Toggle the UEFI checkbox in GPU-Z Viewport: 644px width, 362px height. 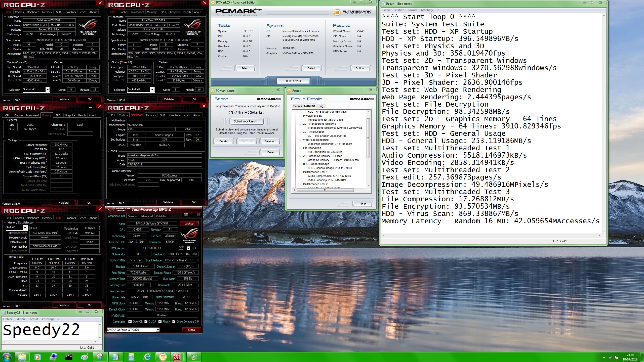188,248
